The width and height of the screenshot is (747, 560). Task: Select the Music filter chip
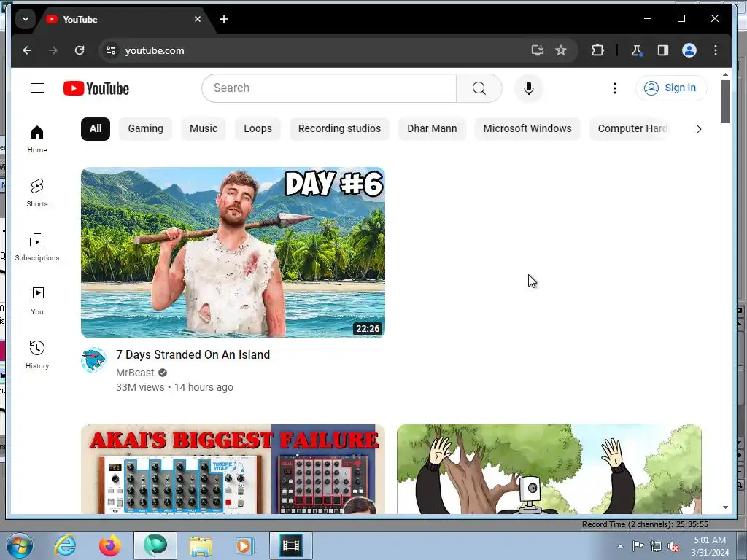[x=204, y=129]
